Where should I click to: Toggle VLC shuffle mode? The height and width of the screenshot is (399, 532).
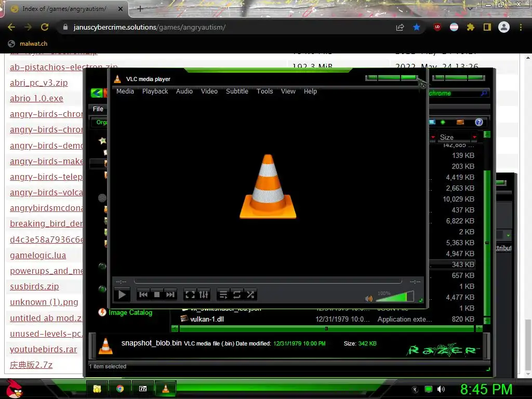[x=250, y=295]
